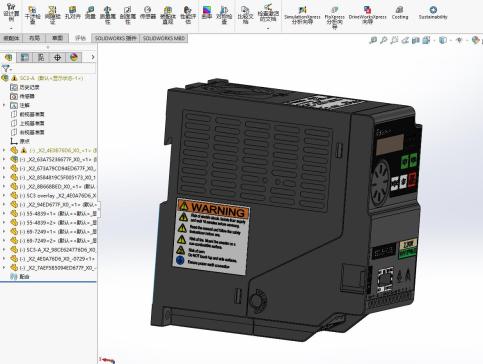Open the Assembly ribbon tab

[x=11, y=38]
